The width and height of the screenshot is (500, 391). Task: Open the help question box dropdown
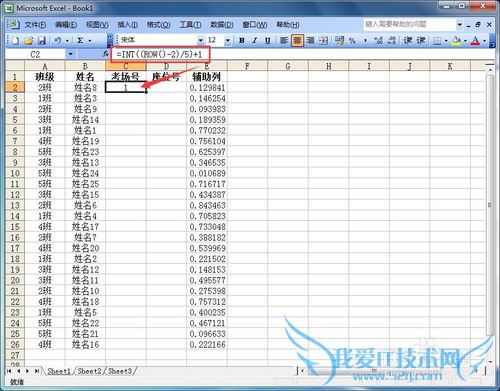(460, 24)
